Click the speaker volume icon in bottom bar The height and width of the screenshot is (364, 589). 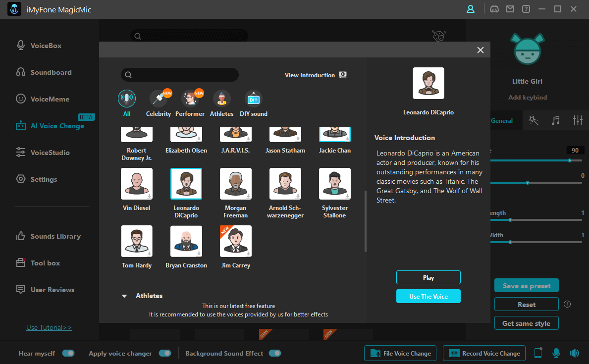pyautogui.click(x=574, y=353)
